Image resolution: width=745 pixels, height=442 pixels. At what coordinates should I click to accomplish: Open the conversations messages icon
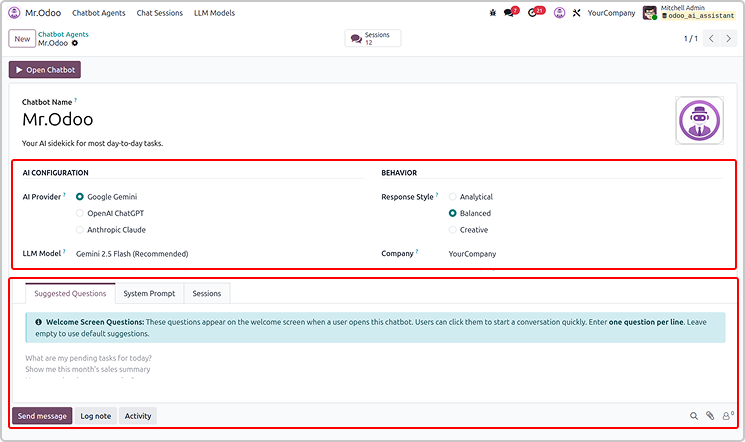pyautogui.click(x=510, y=13)
